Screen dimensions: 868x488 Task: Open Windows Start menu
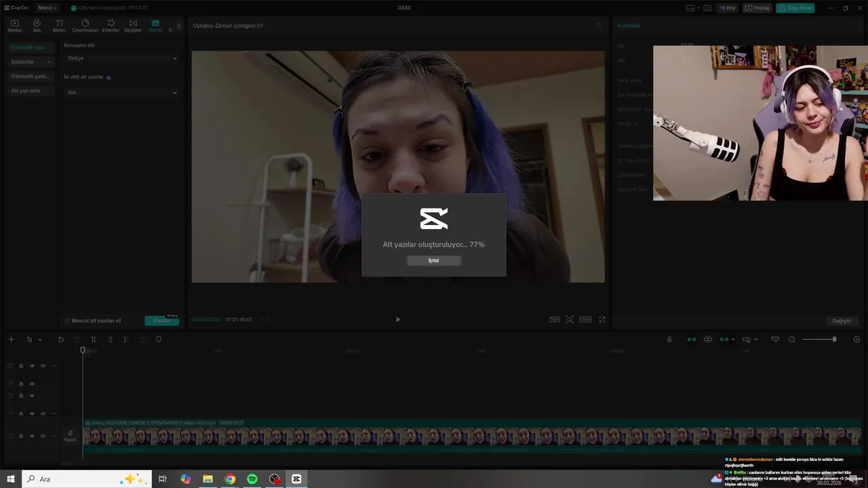click(x=11, y=479)
